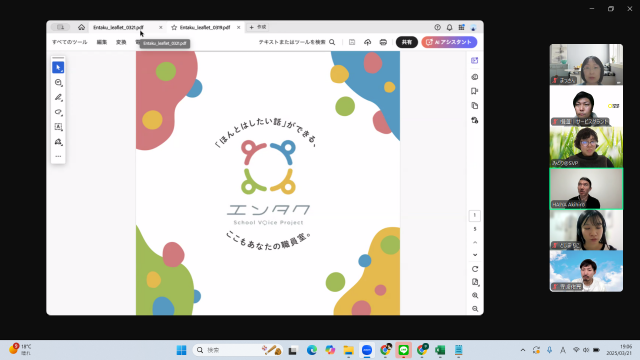Click the sidebar toggle at tab bar left
This screenshot has width=640, height=360.
tap(60, 27)
